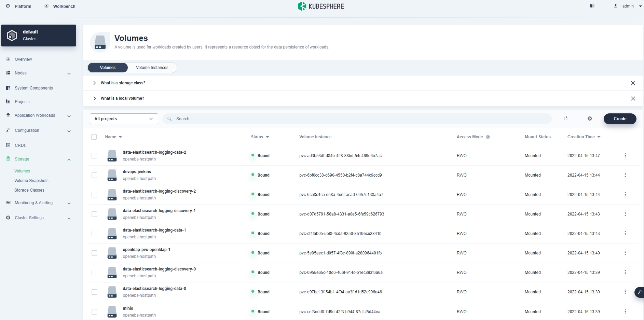Open table column settings gear icon
The width and height of the screenshot is (644, 320).
pos(589,119)
